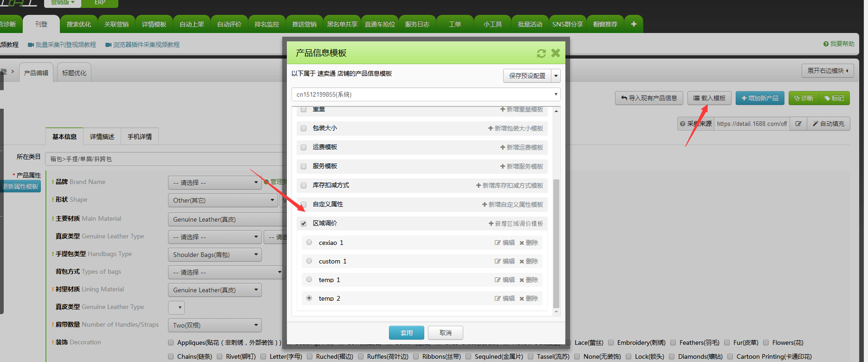
Task: Click the 标记 tag button
Action: pyautogui.click(x=834, y=98)
